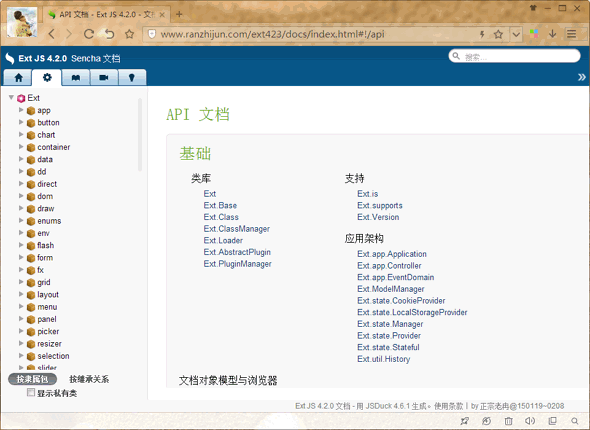The height and width of the screenshot is (430, 590).
Task: Expand the data package node
Action: [21, 159]
